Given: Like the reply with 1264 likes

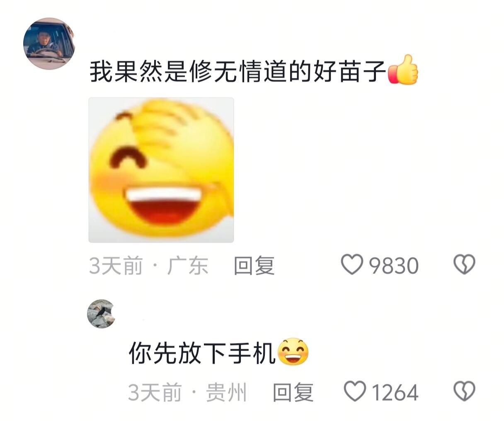Looking at the screenshot, I should click(x=355, y=392).
